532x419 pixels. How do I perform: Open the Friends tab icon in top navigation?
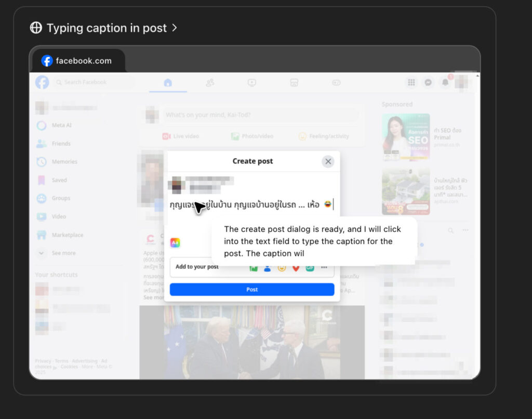[x=210, y=83]
